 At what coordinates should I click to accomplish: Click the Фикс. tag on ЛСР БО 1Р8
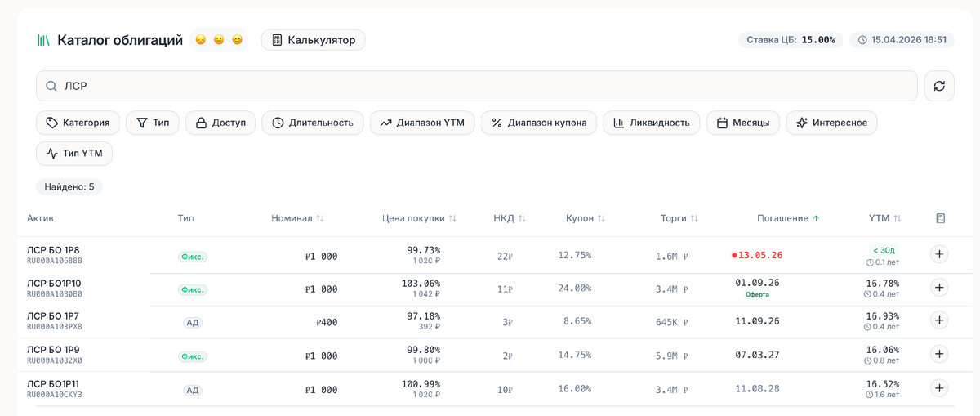(193, 256)
